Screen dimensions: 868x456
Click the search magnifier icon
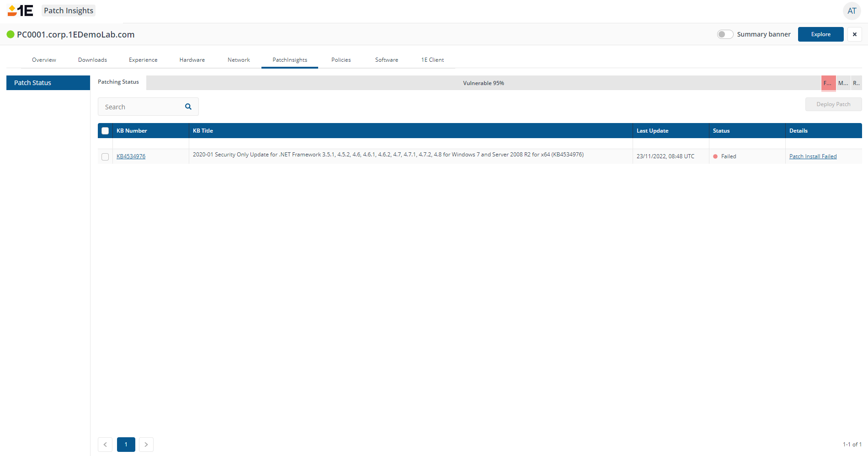click(188, 107)
